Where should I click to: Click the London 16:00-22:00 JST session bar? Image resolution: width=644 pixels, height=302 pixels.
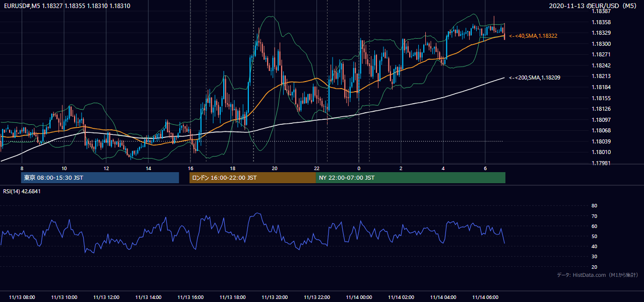pyautogui.click(x=252, y=178)
